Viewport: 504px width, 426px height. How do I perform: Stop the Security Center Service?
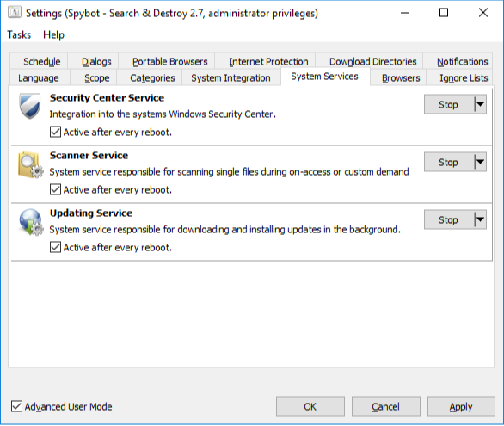click(449, 104)
